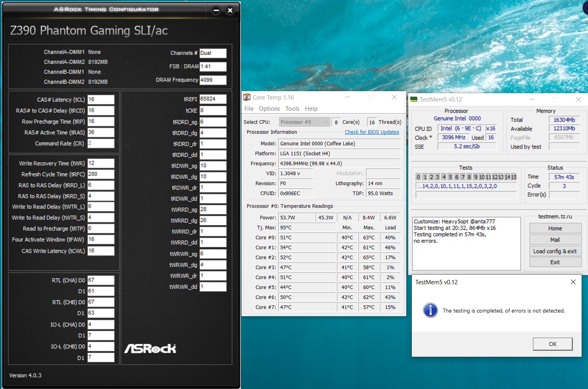Screen dimensions: 588x389
Task: Select the DRAM Frequency field
Action: [x=213, y=80]
